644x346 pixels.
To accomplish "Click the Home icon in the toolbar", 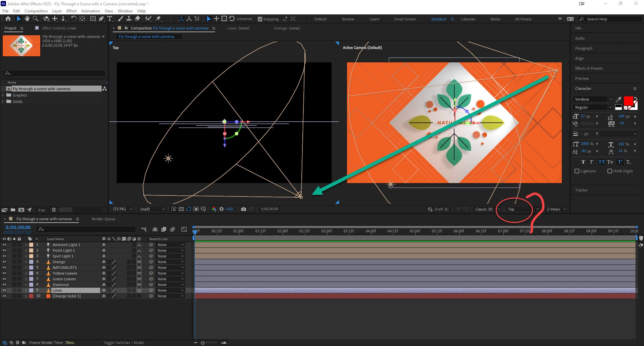I will click(x=8, y=19).
